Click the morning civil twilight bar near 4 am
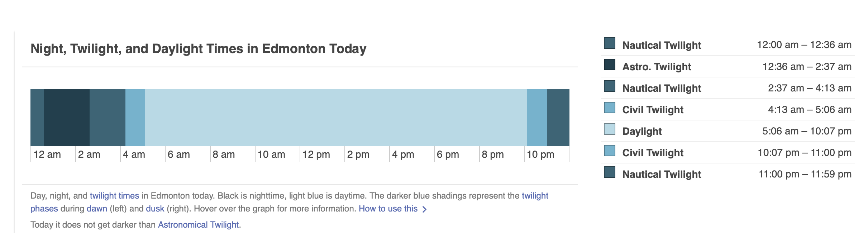The height and width of the screenshot is (233, 868). [x=135, y=117]
